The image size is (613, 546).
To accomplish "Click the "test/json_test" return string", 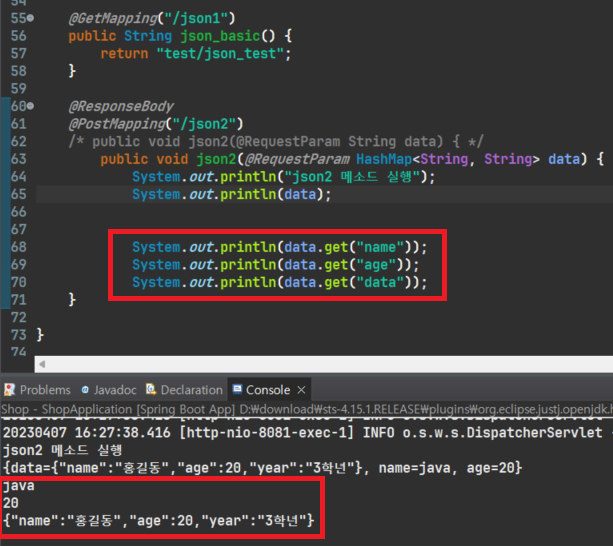I will point(220,54).
